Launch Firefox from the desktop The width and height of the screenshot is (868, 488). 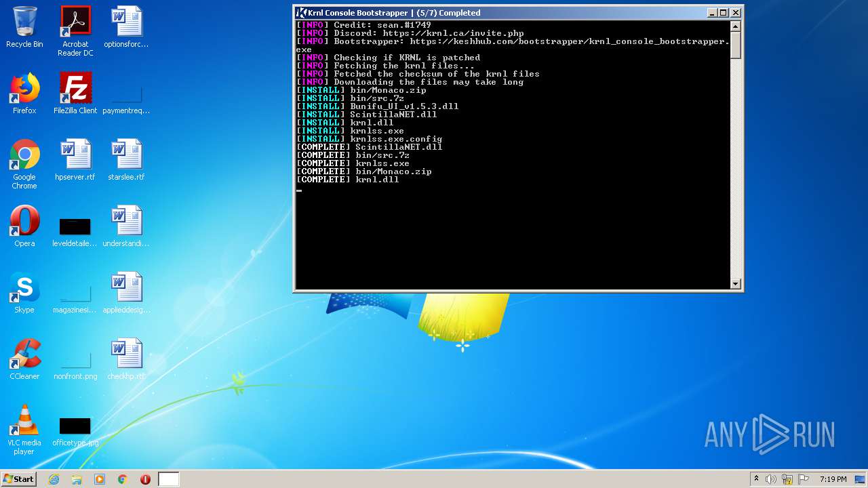pos(24,94)
